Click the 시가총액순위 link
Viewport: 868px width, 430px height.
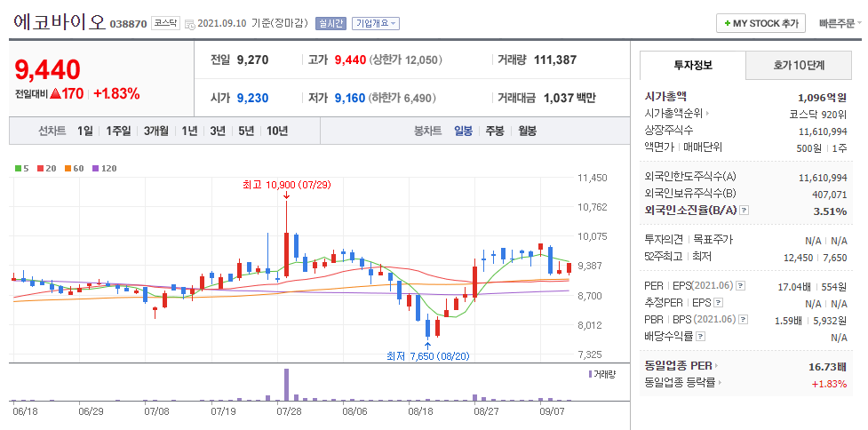(673, 114)
